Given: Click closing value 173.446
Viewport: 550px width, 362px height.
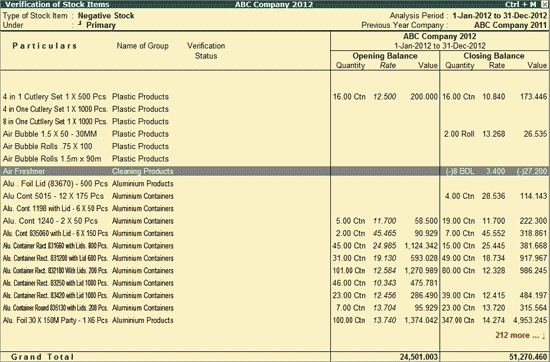Looking at the screenshot, I should (x=534, y=97).
